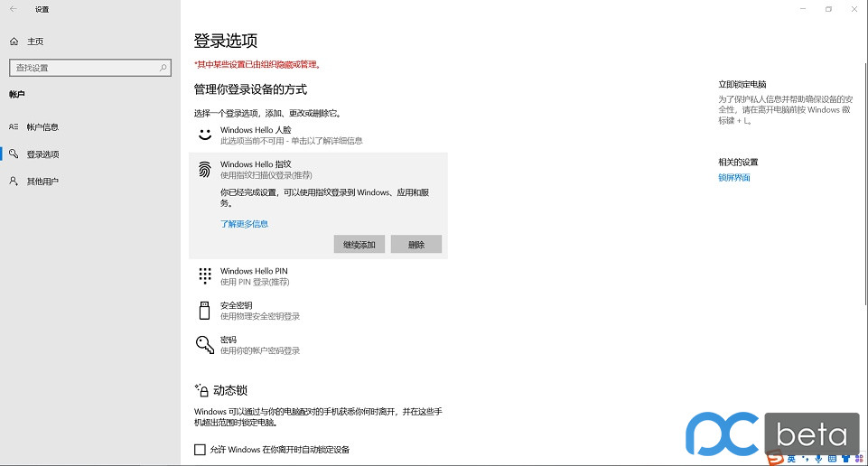Click the magnifier icon in the search box

[163, 68]
